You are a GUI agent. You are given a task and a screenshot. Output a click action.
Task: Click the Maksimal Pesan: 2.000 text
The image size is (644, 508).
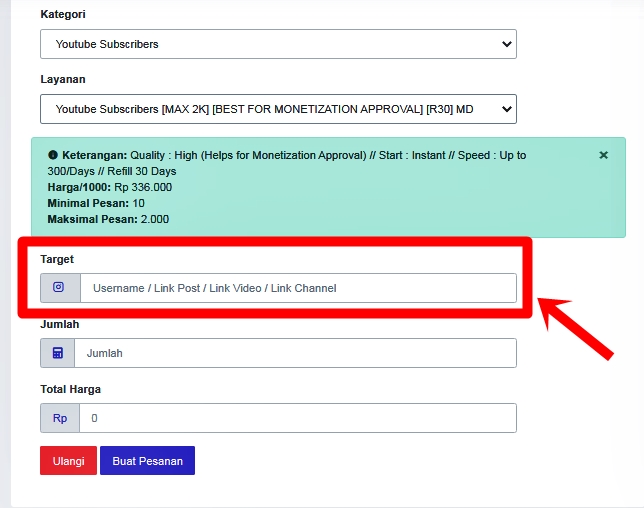coord(108,219)
